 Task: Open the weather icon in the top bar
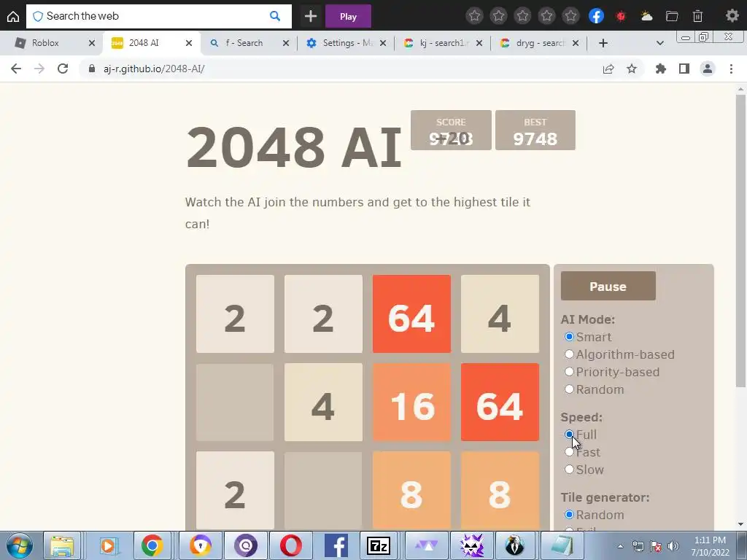pyautogui.click(x=646, y=16)
